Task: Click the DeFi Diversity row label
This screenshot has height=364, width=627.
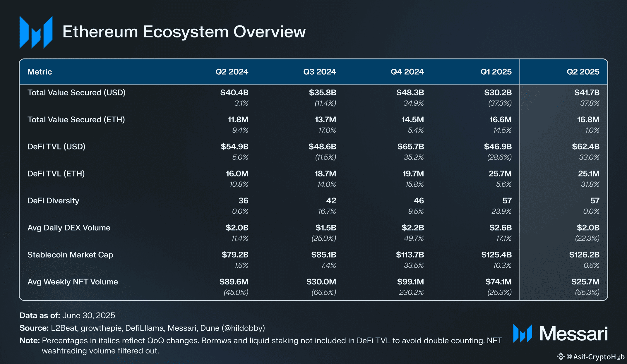Action: pyautogui.click(x=53, y=201)
